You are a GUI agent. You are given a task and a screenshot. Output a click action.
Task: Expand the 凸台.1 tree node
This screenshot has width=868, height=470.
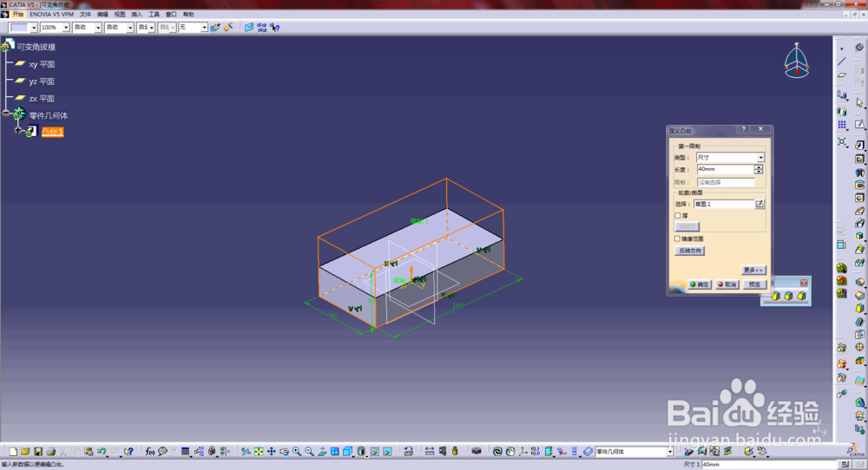coord(18,131)
